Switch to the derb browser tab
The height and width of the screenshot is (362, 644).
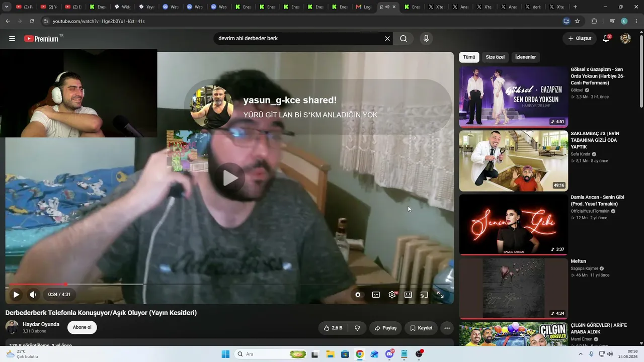[533, 7]
